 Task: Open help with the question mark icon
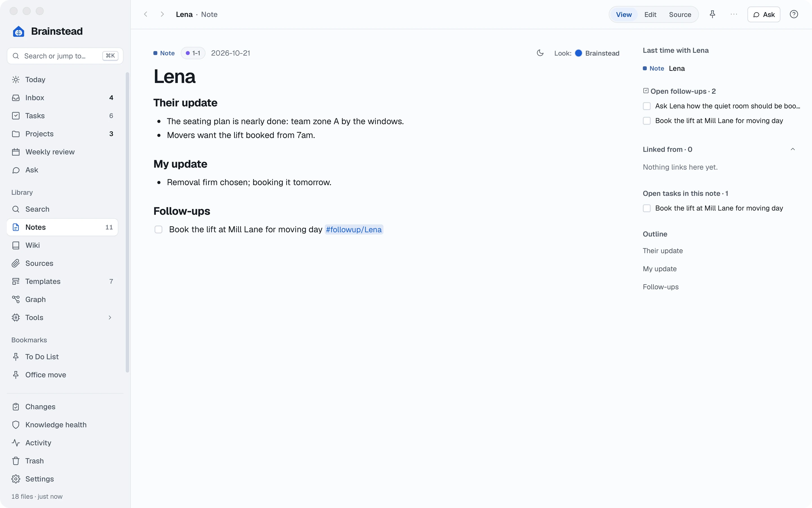tap(794, 14)
